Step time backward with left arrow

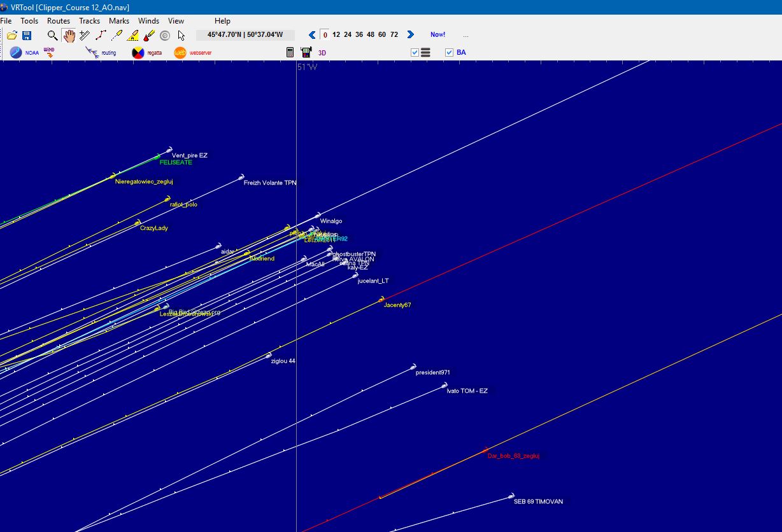point(312,35)
